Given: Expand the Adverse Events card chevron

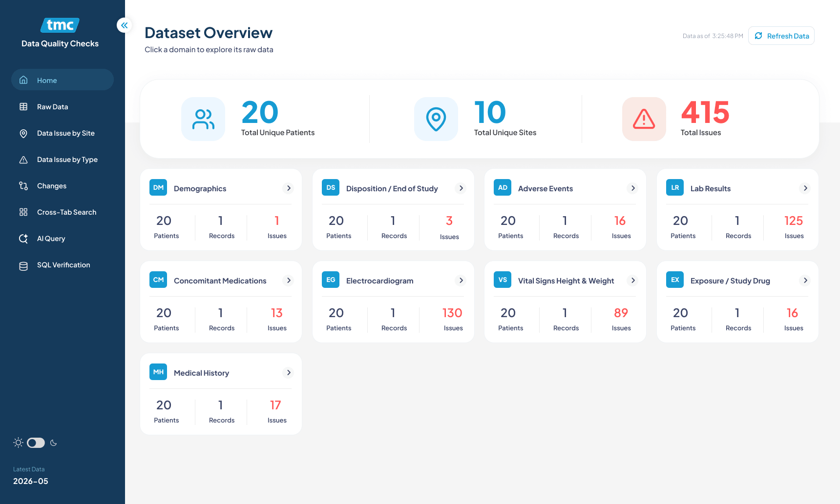Looking at the screenshot, I should click(633, 188).
